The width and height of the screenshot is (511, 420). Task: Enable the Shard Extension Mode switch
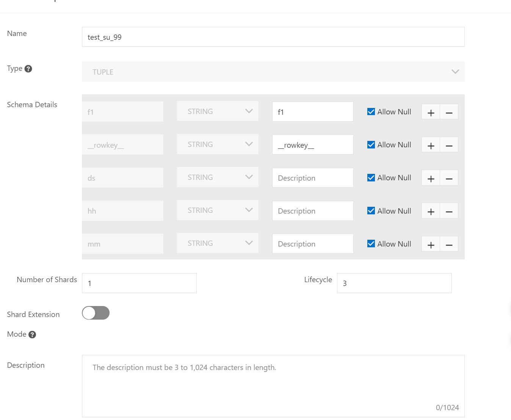[96, 313]
